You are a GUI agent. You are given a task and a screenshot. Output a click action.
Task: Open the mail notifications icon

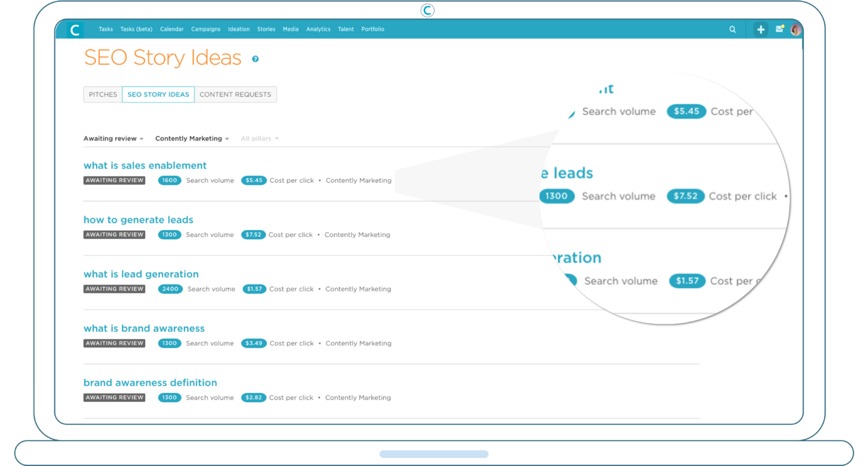pos(779,29)
